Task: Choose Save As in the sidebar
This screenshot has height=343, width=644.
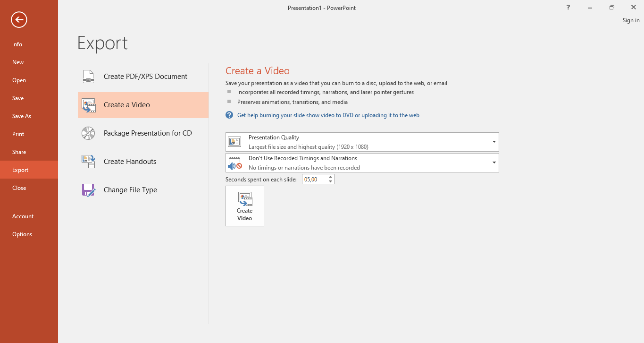Action: click(x=29, y=116)
